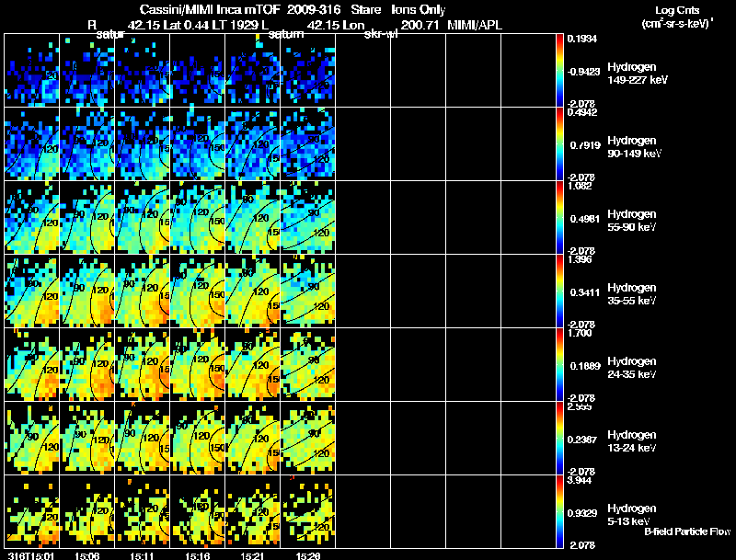736x560 pixels.
Task: Click the MIMI/APL header text
Action: [x=475, y=25]
